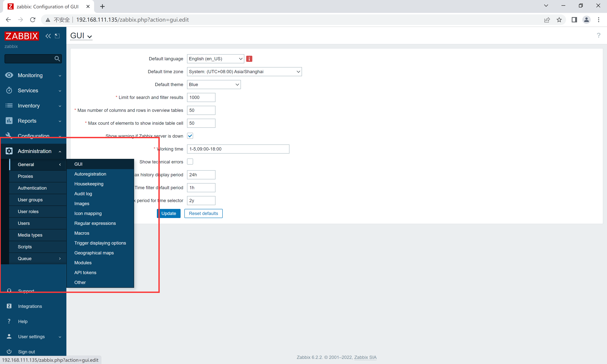The height and width of the screenshot is (364, 607).
Task: Open Trigger displaying options item
Action: pos(100,243)
